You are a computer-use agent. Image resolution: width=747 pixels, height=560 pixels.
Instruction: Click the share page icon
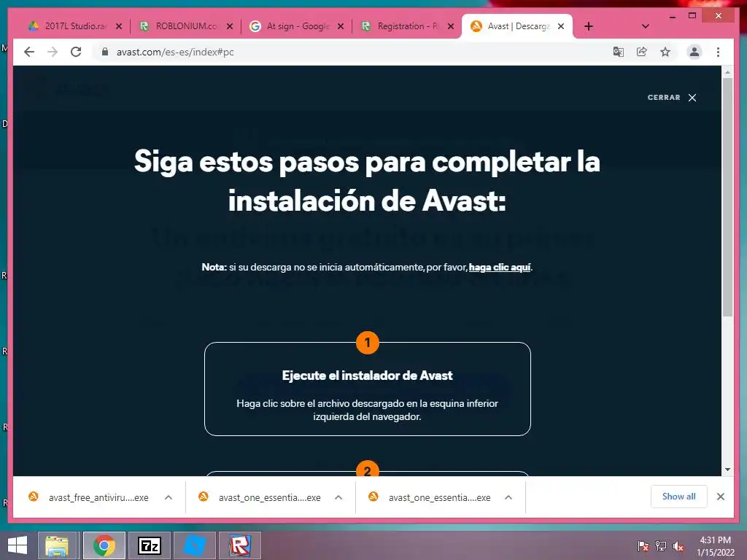(642, 52)
